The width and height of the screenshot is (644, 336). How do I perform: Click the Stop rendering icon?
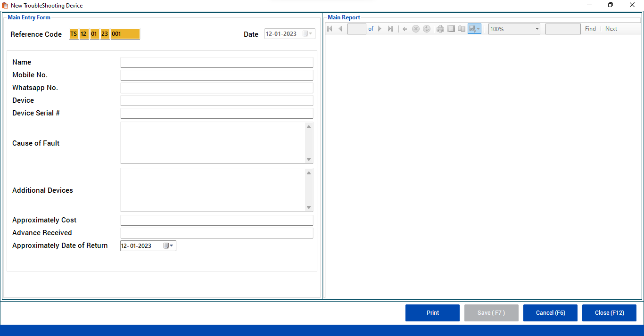pos(416,29)
